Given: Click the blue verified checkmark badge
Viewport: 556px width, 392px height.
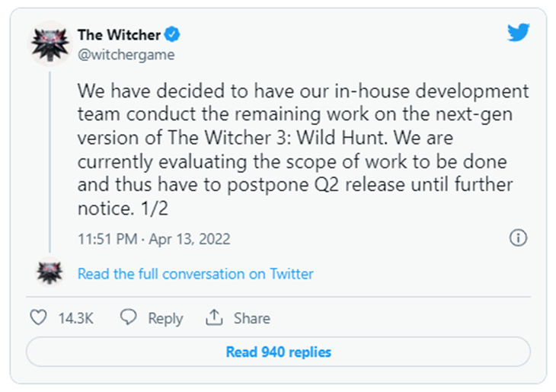Looking at the screenshot, I should click(172, 34).
